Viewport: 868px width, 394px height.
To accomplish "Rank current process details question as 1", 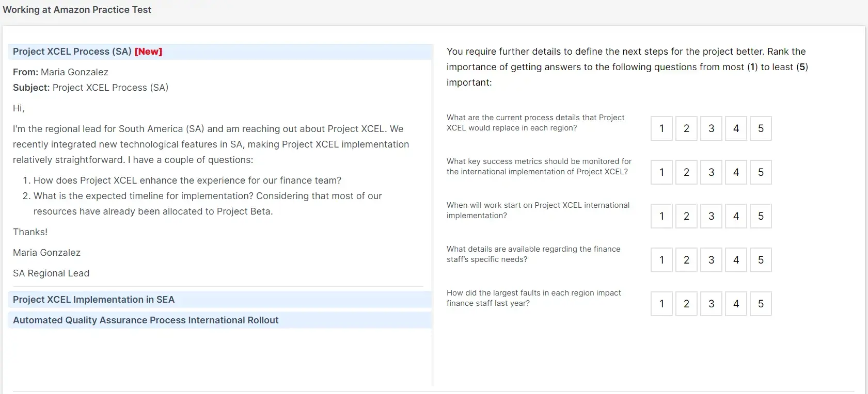I will pos(661,128).
